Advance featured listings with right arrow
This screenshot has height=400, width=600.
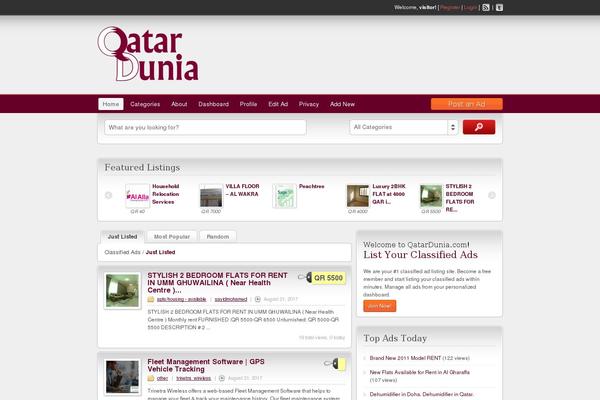[492, 195]
